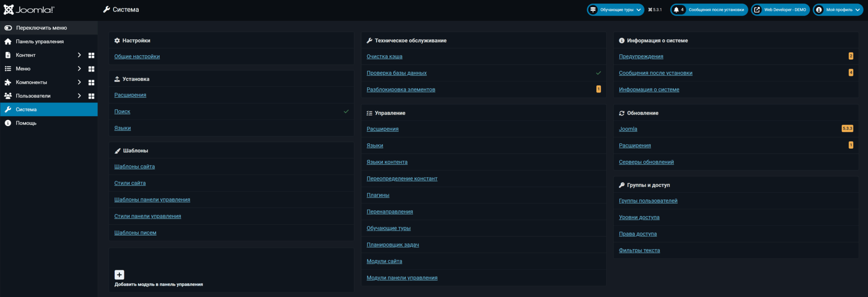The width and height of the screenshot is (868, 297).
Task: Select Панель управления in sidebar
Action: point(40,42)
